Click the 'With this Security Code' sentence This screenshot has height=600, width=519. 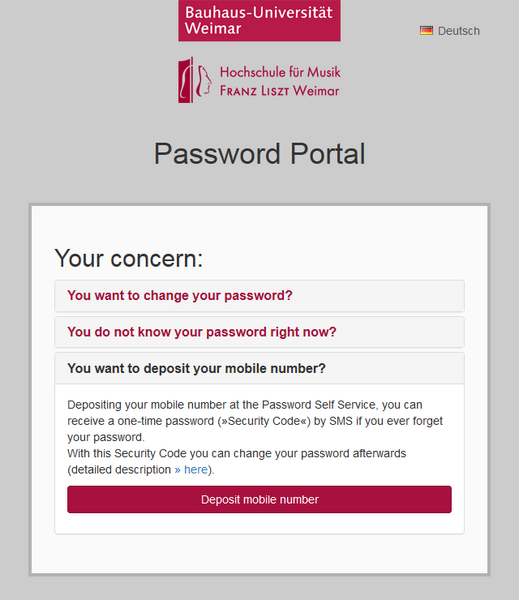(x=237, y=461)
